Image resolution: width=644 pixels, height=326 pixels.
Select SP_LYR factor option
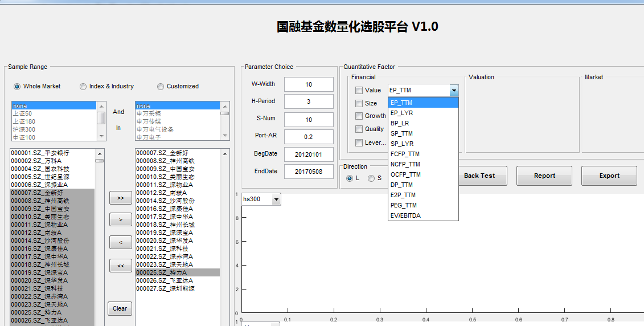click(423, 144)
